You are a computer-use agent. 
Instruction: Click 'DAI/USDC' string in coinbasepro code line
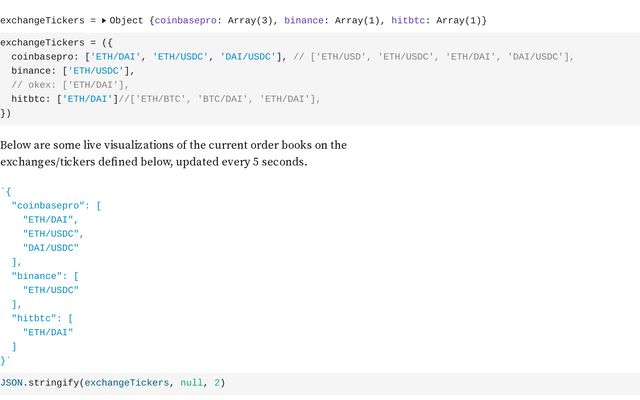(x=248, y=57)
